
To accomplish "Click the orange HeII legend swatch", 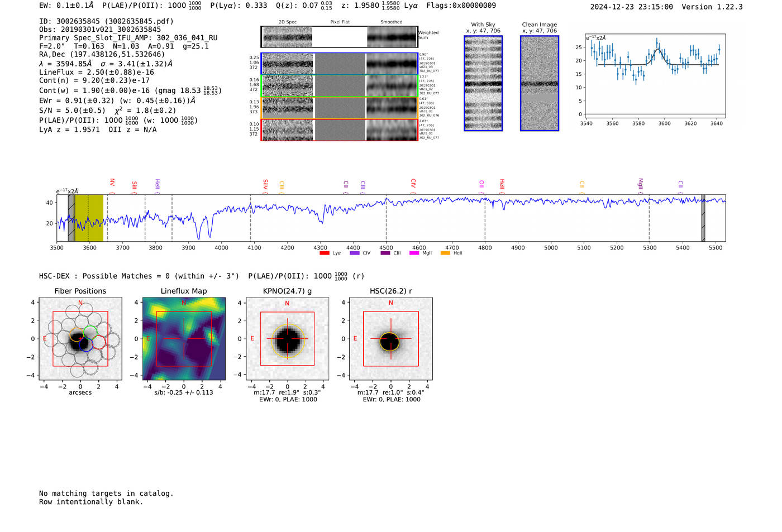I will pyautogui.click(x=445, y=253).
